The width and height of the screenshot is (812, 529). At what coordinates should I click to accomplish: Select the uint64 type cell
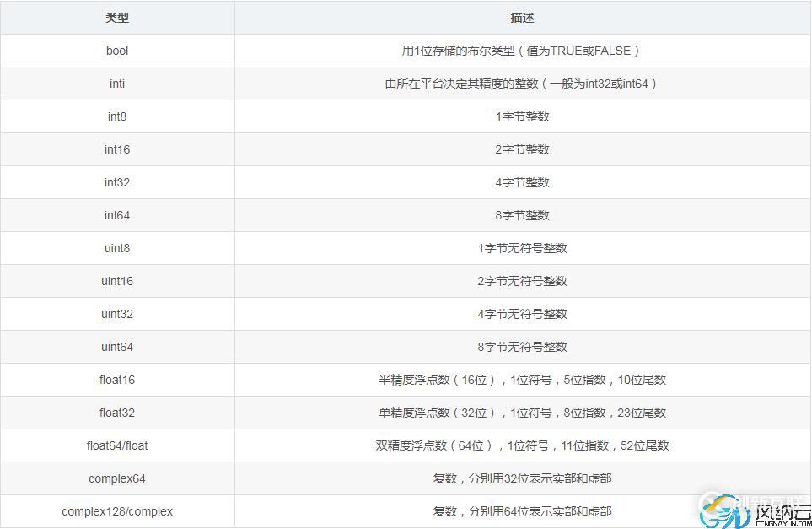(117, 347)
